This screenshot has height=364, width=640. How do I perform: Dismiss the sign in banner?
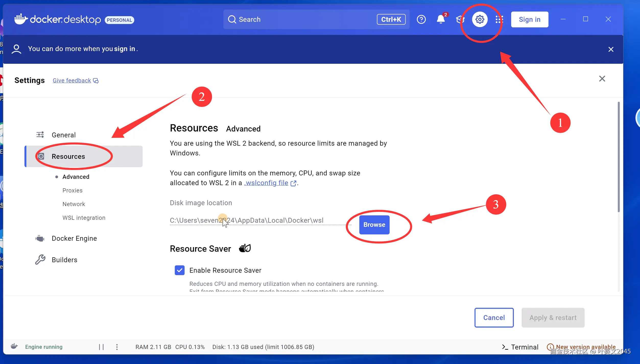[x=611, y=49]
